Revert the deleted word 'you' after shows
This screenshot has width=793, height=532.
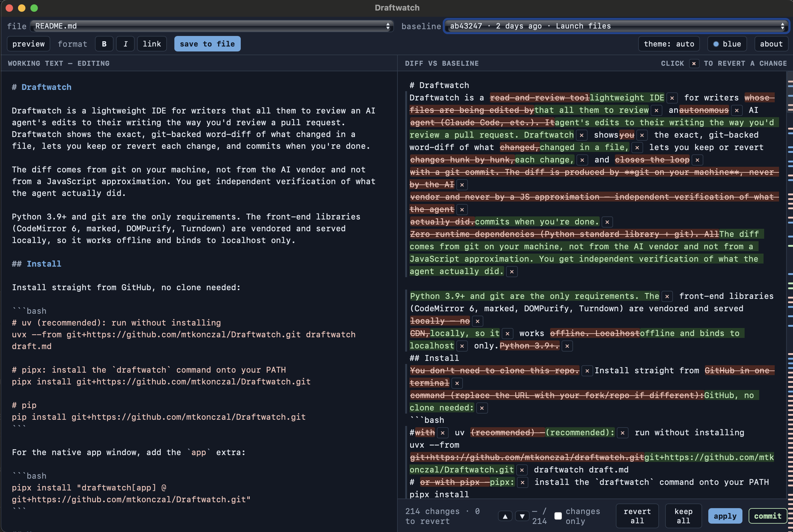click(642, 135)
